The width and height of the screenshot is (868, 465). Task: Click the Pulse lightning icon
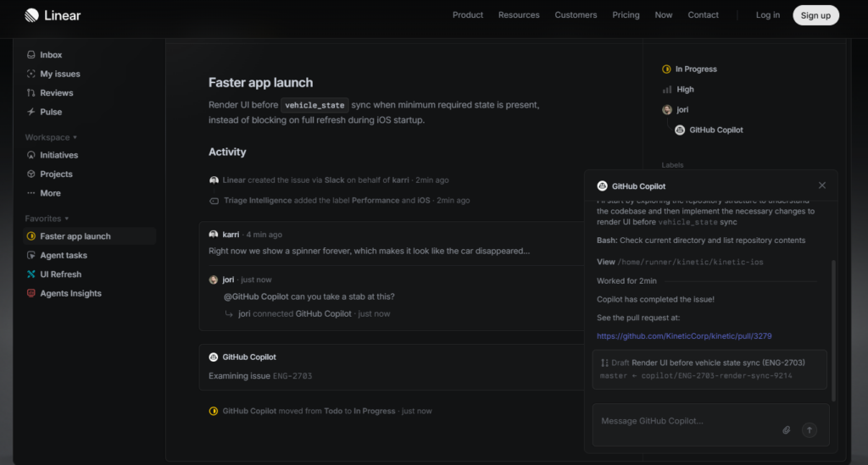point(31,112)
